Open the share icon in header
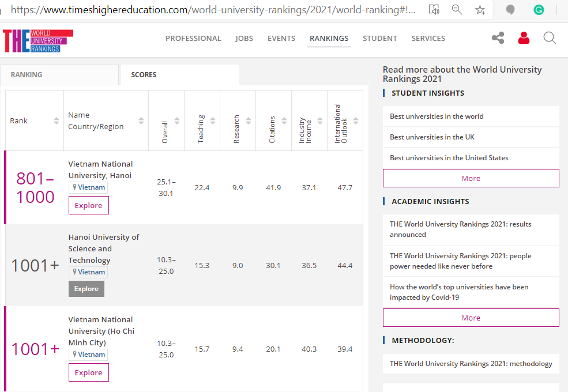568x392 pixels. (498, 39)
